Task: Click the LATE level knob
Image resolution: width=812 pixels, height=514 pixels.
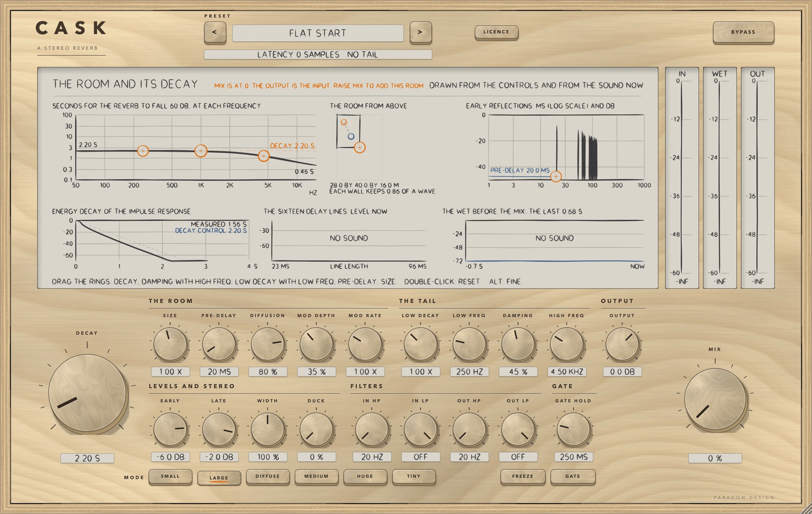Action: [219, 429]
